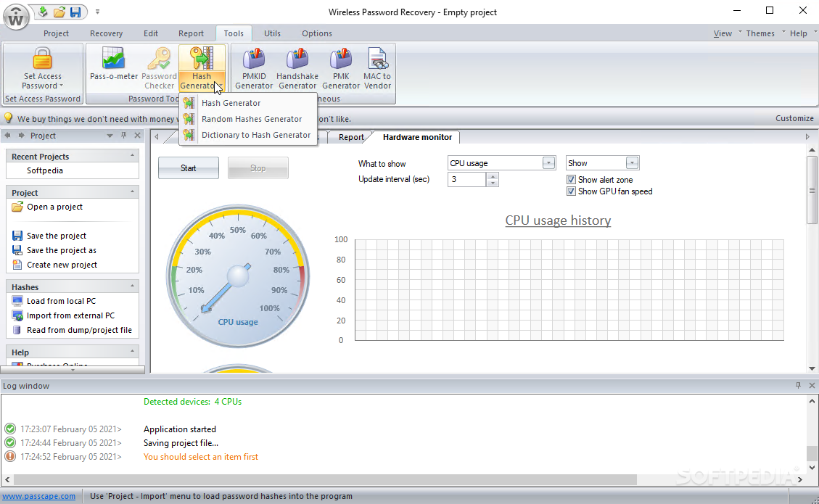819x504 pixels.
Task: Open the Set Access Password tool
Action: click(x=42, y=68)
